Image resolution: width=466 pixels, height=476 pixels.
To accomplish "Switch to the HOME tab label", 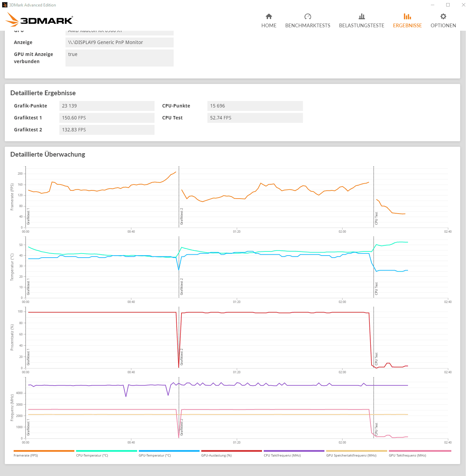I will [x=269, y=26].
